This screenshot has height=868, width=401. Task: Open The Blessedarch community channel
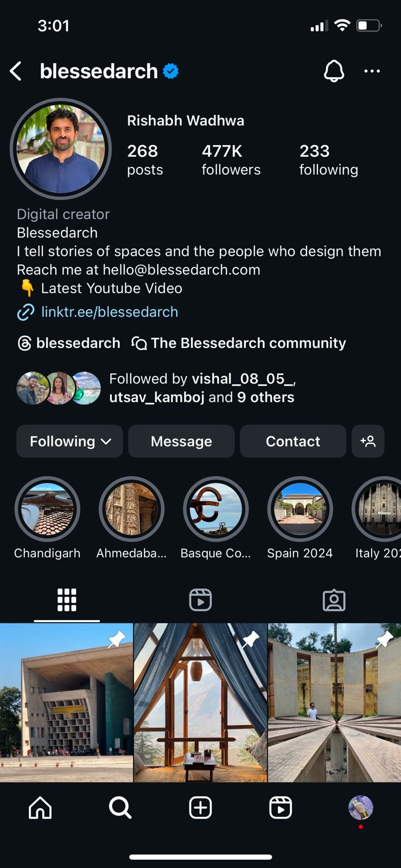coord(239,343)
